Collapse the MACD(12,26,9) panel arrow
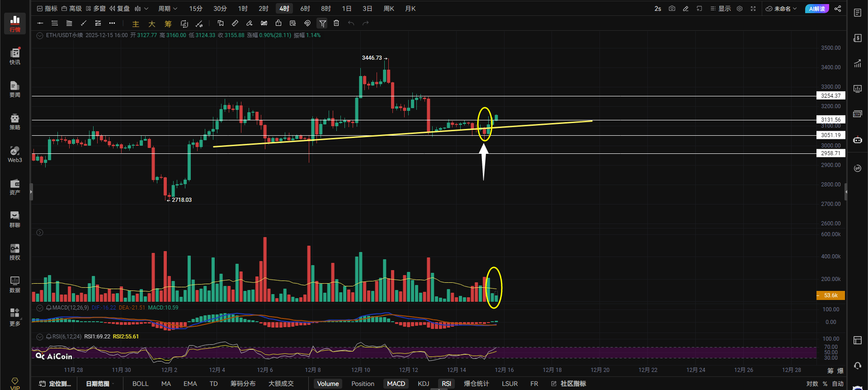This screenshot has height=390, width=868. [40, 308]
